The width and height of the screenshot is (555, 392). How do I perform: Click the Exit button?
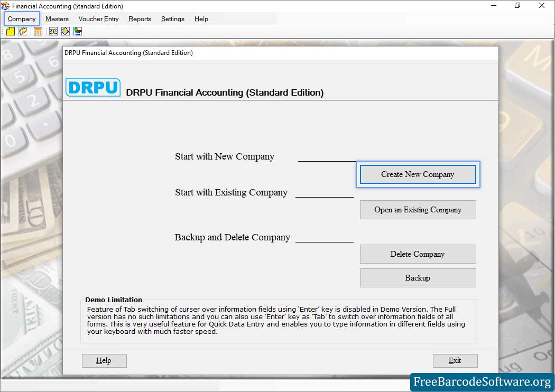(x=455, y=360)
